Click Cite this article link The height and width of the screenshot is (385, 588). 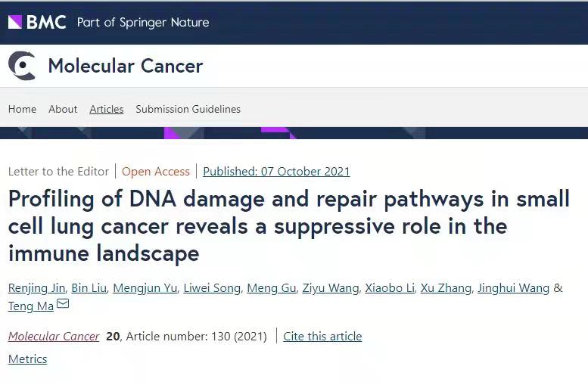pos(322,337)
